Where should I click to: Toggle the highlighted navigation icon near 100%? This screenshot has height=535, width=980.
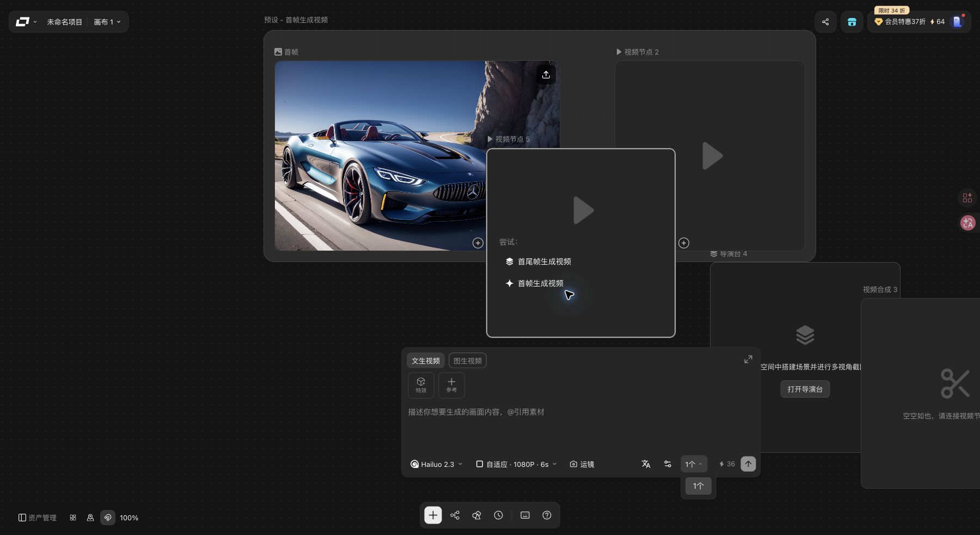point(108,518)
